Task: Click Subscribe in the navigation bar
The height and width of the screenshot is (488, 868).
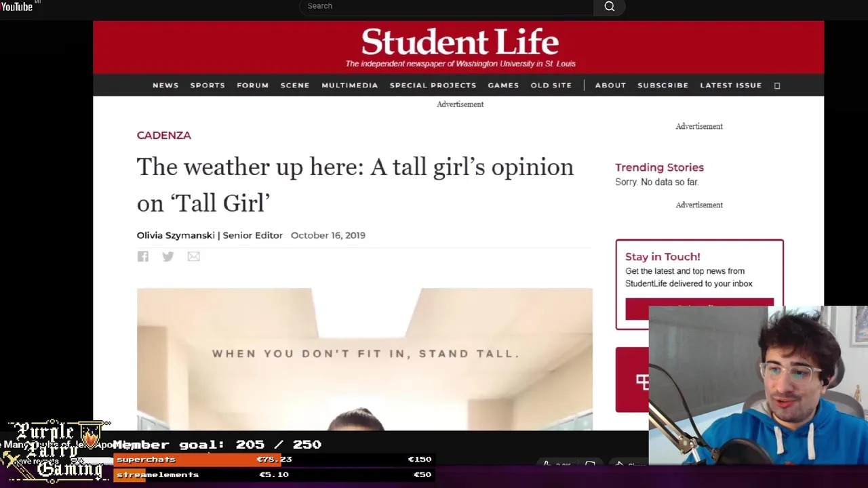Action: pos(663,85)
